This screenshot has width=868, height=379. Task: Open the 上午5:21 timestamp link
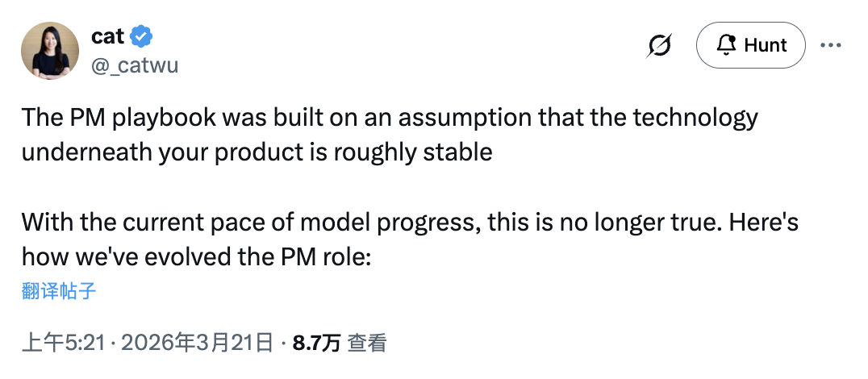pos(63,343)
